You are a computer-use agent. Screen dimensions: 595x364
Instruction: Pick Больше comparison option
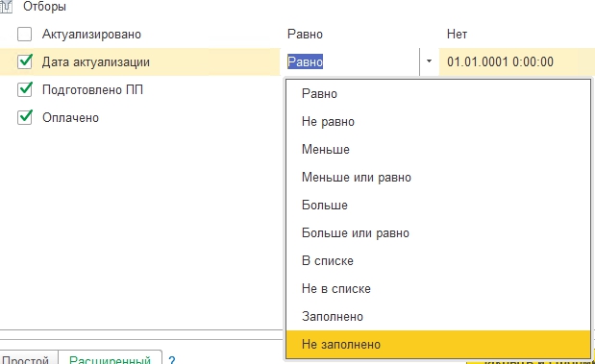click(438, 206)
